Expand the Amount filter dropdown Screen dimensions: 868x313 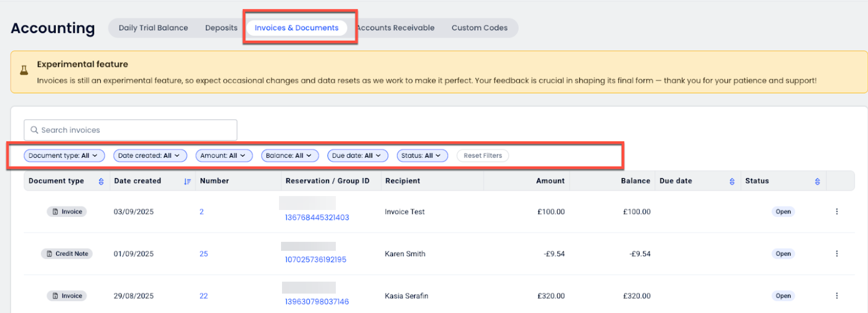click(x=224, y=156)
